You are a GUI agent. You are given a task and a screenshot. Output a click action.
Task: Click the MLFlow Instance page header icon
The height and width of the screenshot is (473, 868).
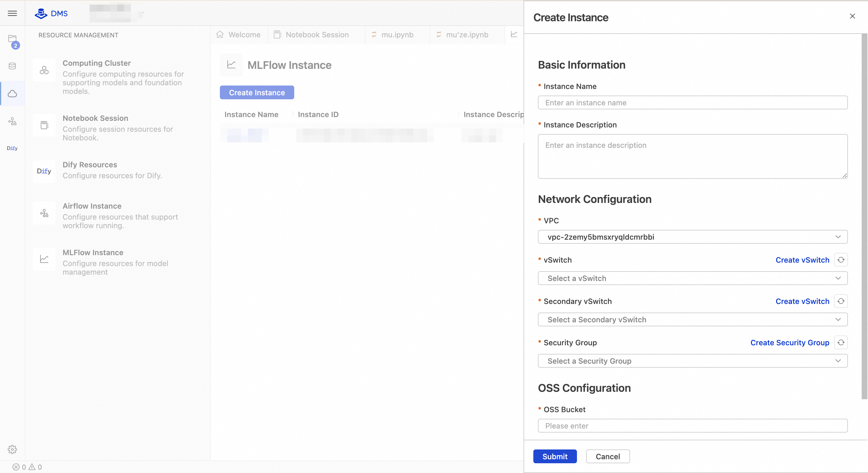click(x=231, y=65)
